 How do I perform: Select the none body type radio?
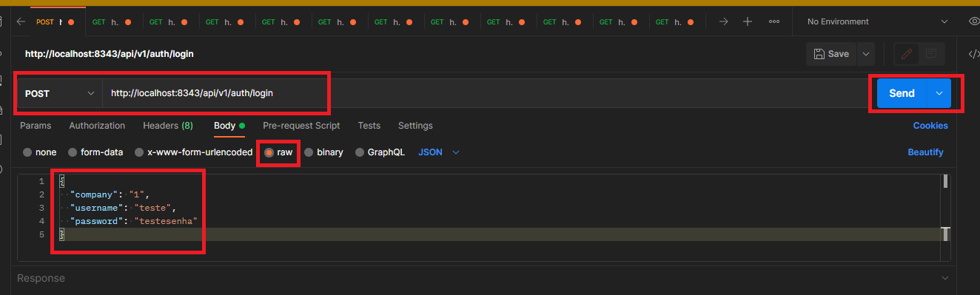(27, 152)
